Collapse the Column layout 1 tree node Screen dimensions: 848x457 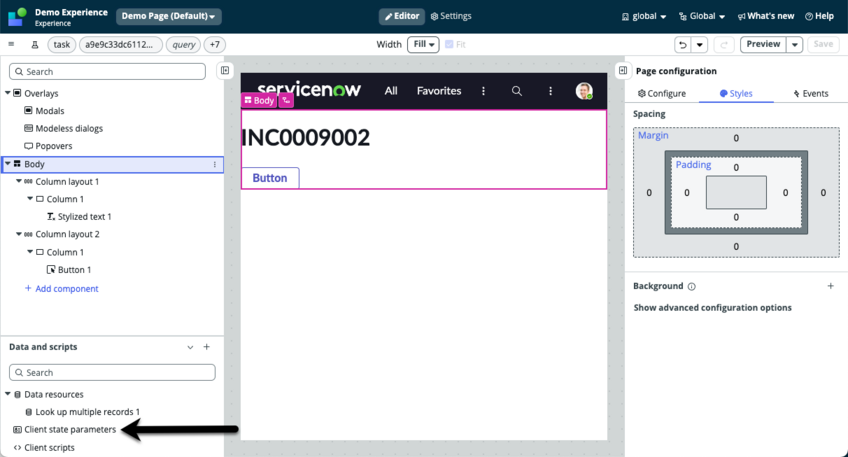[19, 181]
